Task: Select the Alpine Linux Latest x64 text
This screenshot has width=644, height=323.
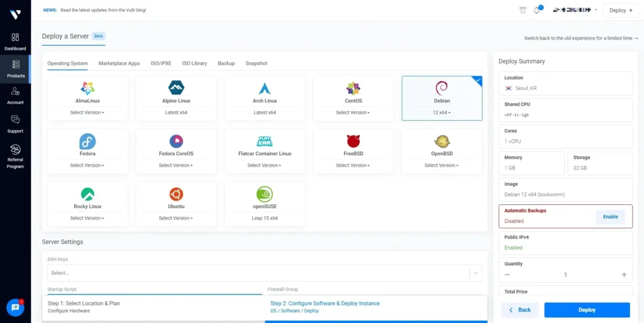Action: pyautogui.click(x=176, y=112)
